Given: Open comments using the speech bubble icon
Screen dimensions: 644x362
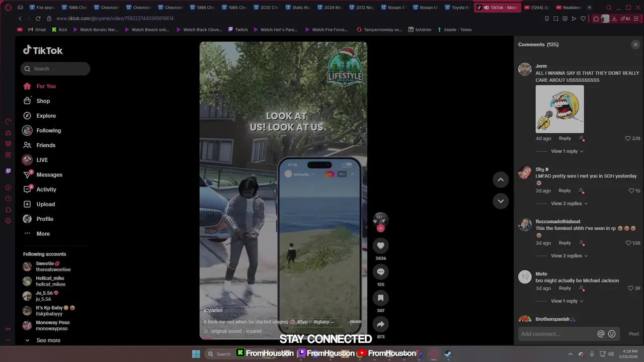Looking at the screenshot, I should tap(380, 271).
